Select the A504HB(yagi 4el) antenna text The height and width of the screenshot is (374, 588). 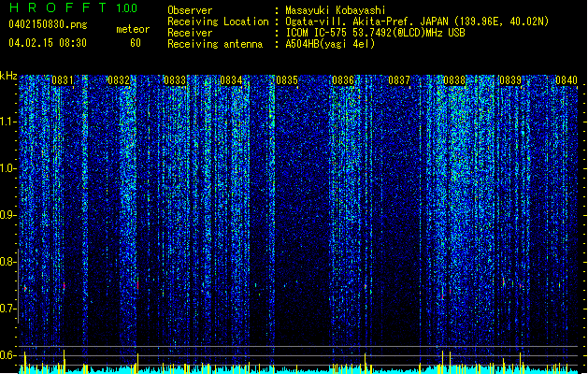pos(330,44)
